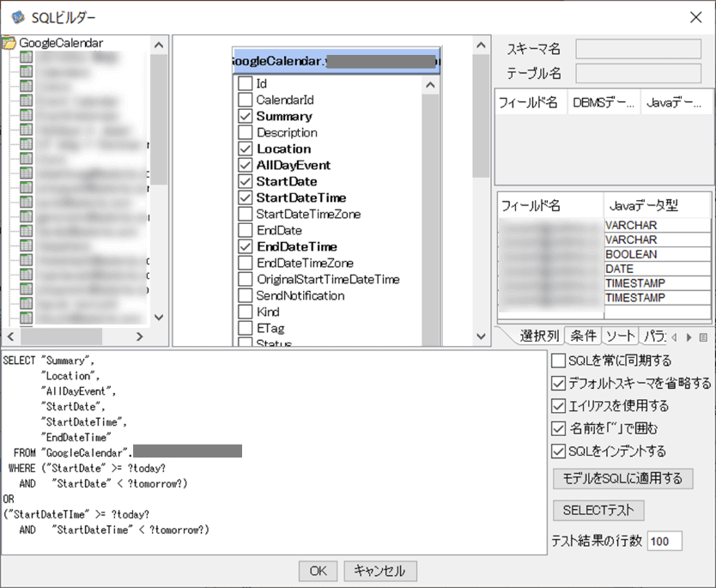
Task: Switch to the 条件 tab
Action: point(583,336)
